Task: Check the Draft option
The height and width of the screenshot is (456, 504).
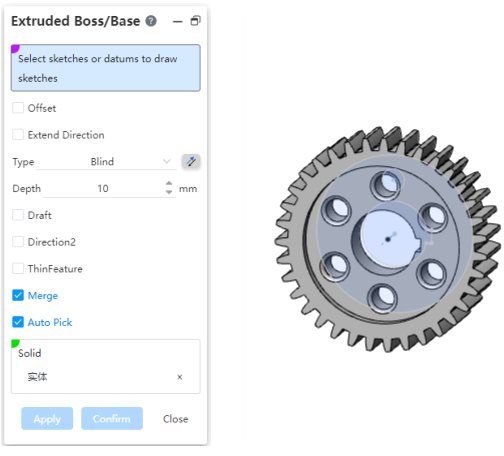Action: pos(18,215)
